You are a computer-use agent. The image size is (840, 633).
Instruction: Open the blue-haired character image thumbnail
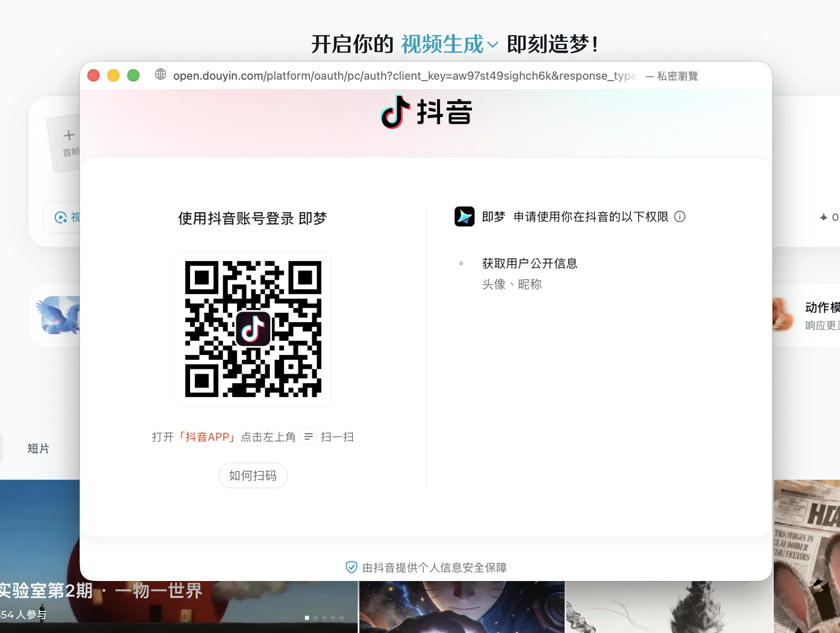tap(462, 607)
